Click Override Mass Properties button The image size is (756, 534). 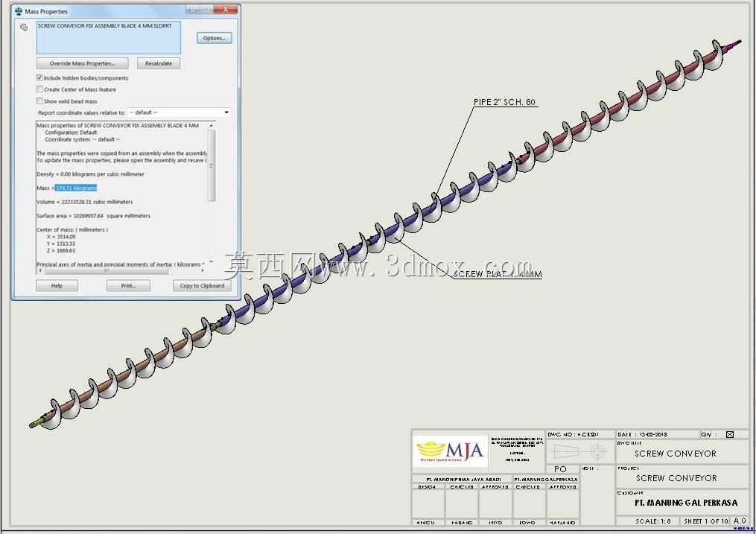(x=83, y=63)
